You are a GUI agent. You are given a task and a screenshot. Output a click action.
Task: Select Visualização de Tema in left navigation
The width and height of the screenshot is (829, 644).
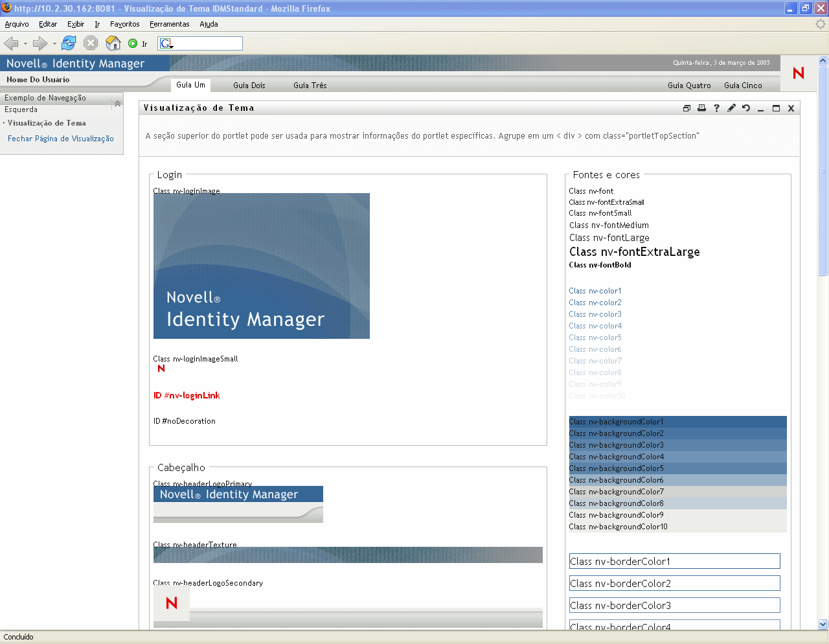[x=47, y=123]
